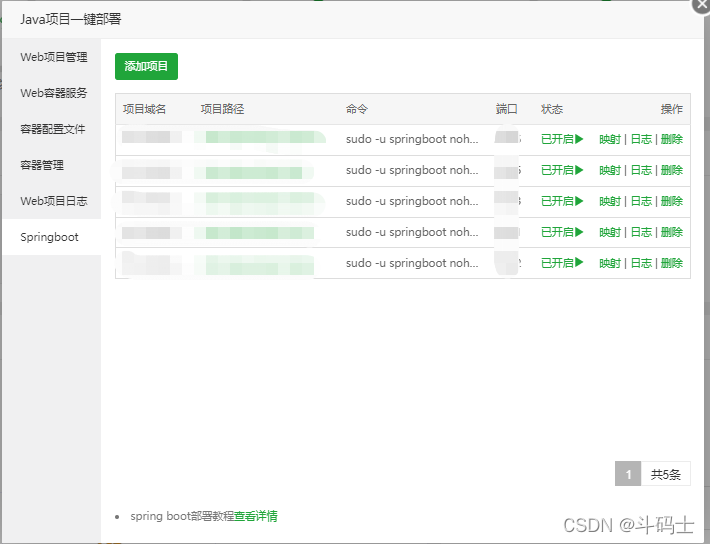View 日志 of the second project row
This screenshot has width=710, height=544.
pyautogui.click(x=641, y=170)
